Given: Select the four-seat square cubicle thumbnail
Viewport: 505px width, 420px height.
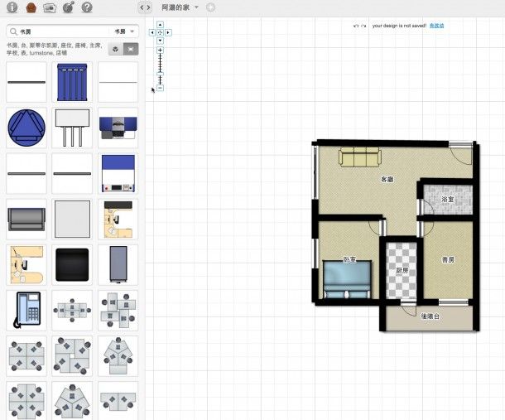Looking at the screenshot, I should tap(26, 356).
